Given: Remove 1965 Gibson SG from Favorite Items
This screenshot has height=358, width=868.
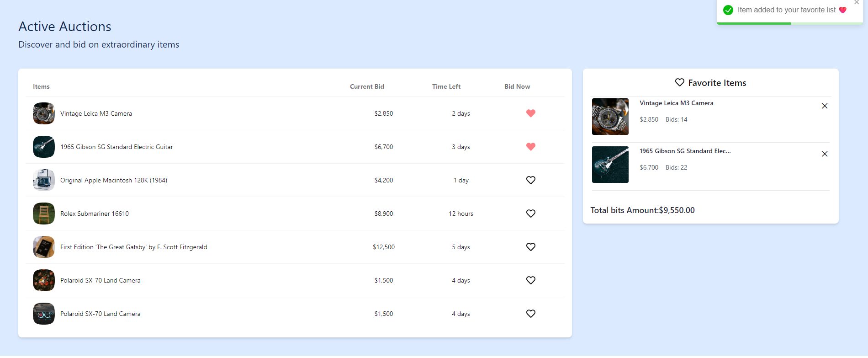Looking at the screenshot, I should [x=825, y=154].
